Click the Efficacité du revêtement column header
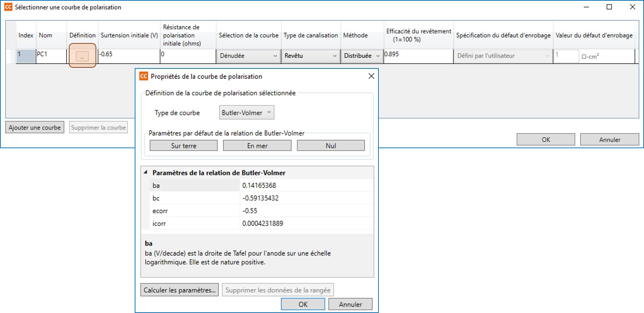 click(419, 35)
